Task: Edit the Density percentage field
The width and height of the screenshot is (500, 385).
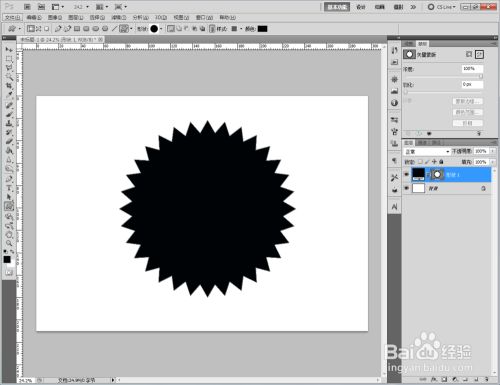Action: (x=472, y=69)
